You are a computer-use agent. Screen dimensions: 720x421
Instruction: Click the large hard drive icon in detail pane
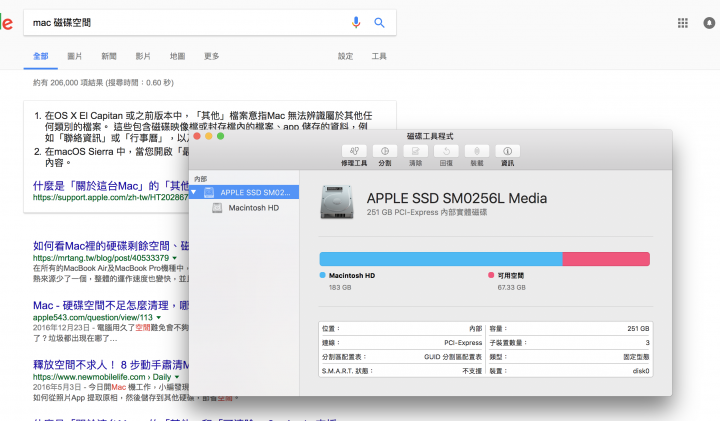[x=337, y=202]
